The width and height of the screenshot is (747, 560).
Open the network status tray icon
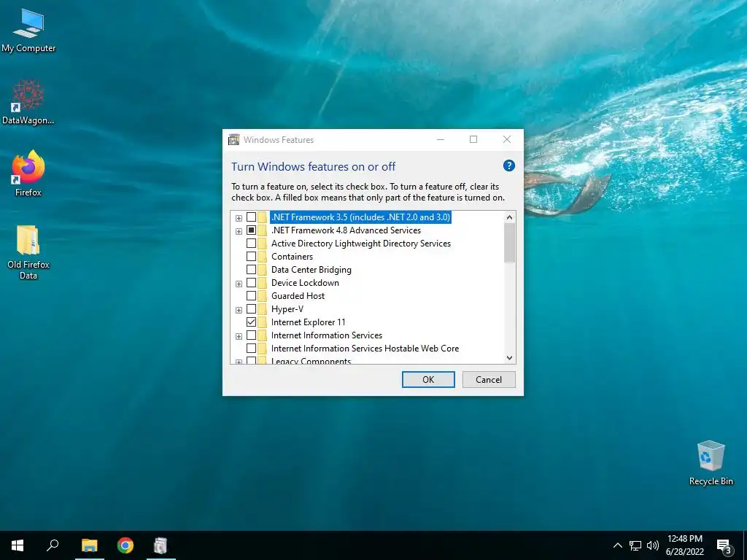pos(635,545)
